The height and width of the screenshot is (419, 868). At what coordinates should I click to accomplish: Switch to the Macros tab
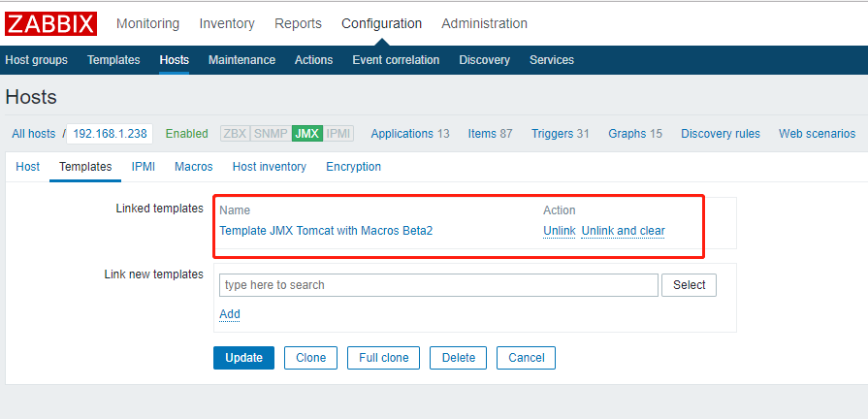[194, 167]
